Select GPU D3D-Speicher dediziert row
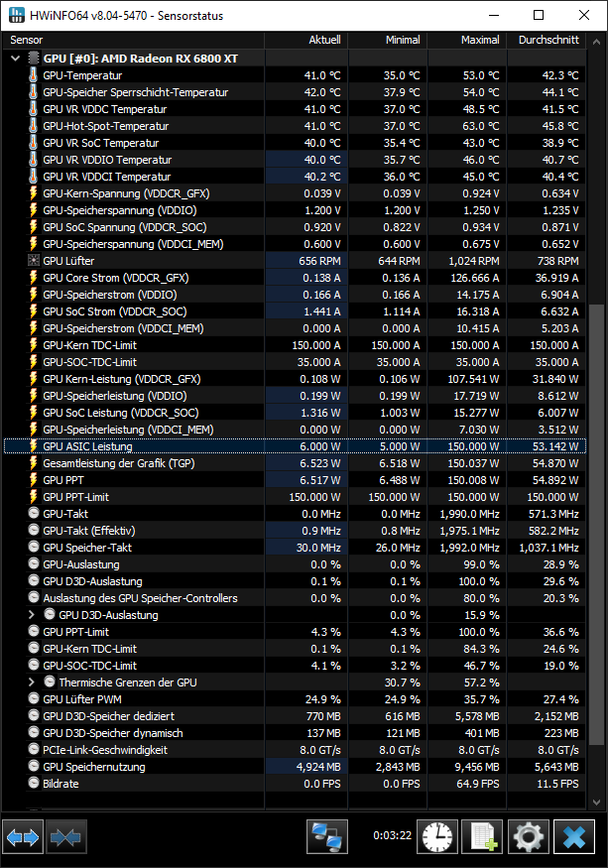 [295, 716]
